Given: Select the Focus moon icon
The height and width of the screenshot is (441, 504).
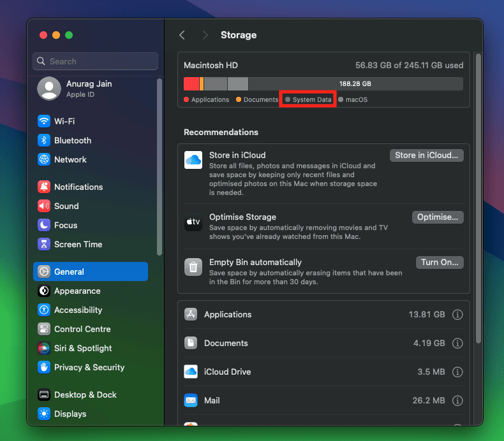Looking at the screenshot, I should tap(44, 225).
